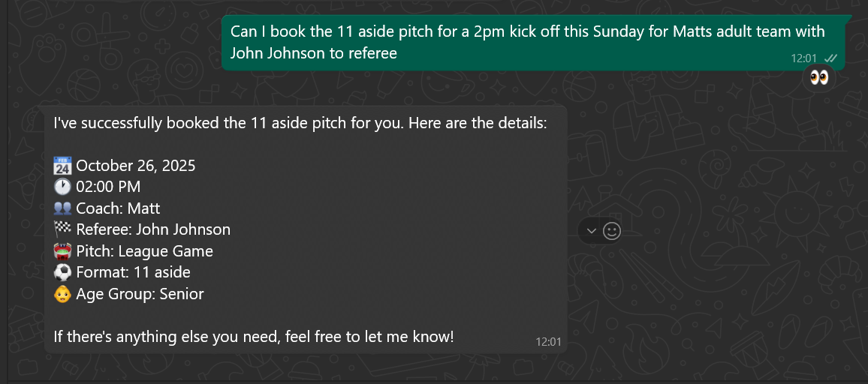Click the Pitch: League Game line

click(x=144, y=251)
